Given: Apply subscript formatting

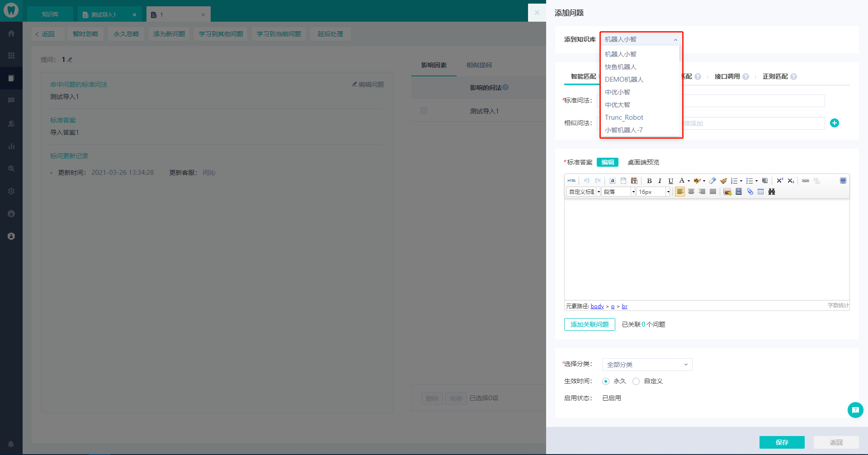Looking at the screenshot, I should (791, 181).
